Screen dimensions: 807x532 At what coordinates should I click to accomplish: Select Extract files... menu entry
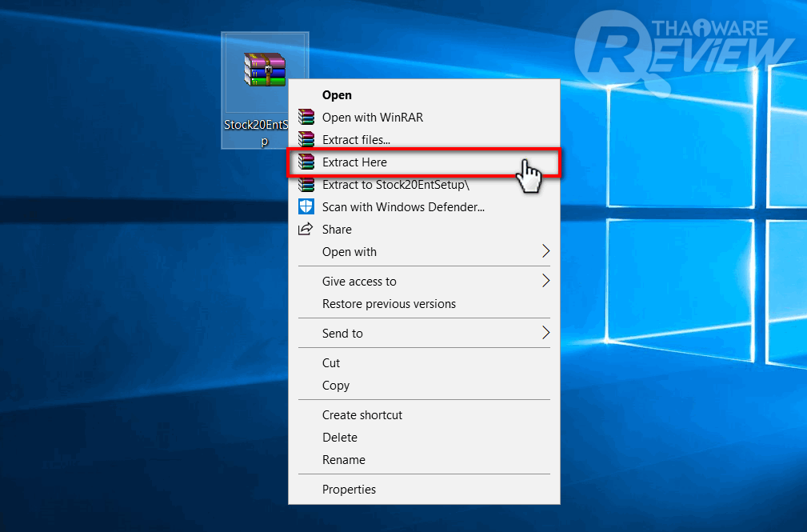pos(424,139)
